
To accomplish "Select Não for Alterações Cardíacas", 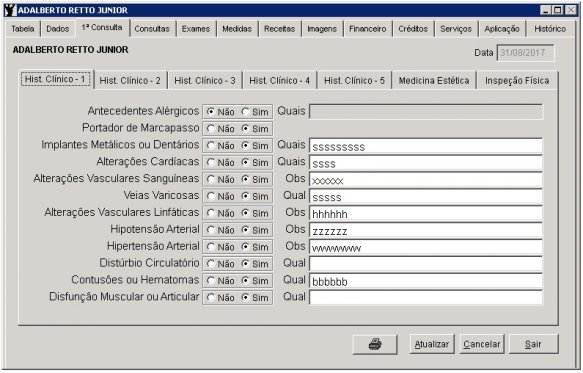I will pyautogui.click(x=220, y=163).
